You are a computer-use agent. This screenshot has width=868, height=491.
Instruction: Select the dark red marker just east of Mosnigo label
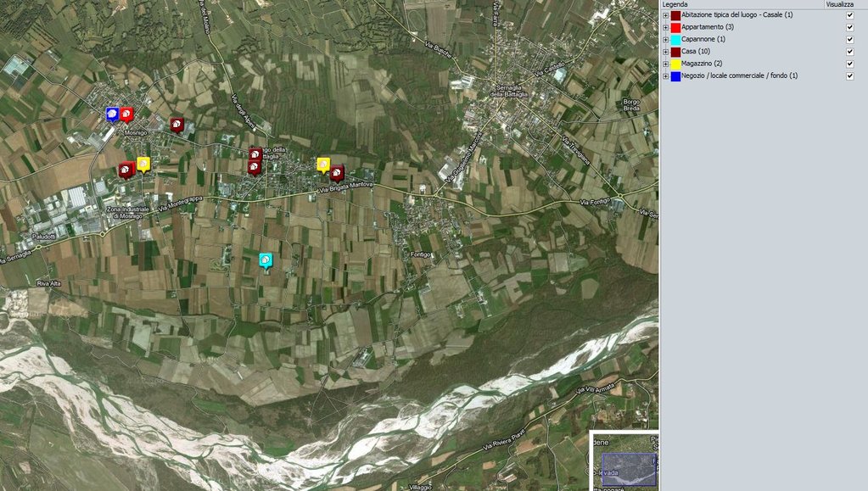click(x=176, y=125)
